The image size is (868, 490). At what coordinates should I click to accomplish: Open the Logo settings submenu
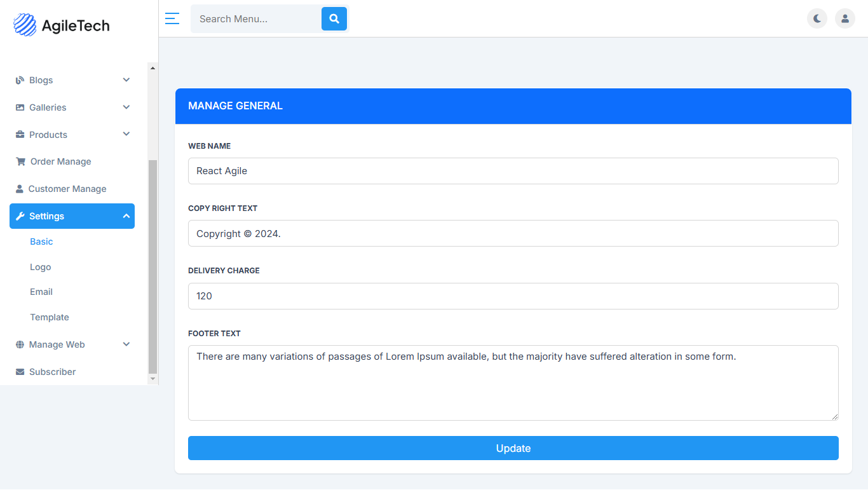point(40,267)
